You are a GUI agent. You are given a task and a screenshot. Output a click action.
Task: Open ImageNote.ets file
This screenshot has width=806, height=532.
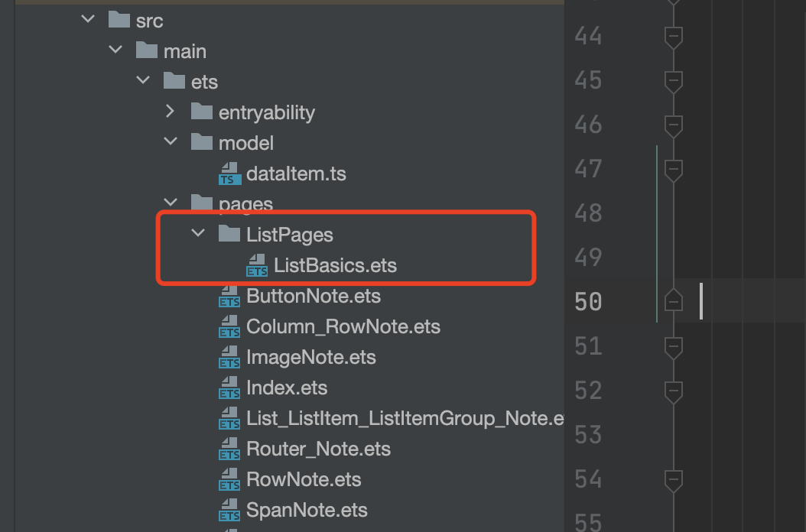311,357
